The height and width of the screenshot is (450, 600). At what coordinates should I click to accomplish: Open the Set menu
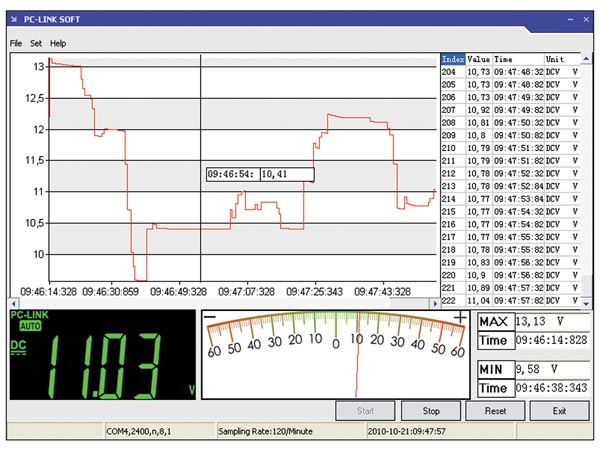click(x=36, y=43)
